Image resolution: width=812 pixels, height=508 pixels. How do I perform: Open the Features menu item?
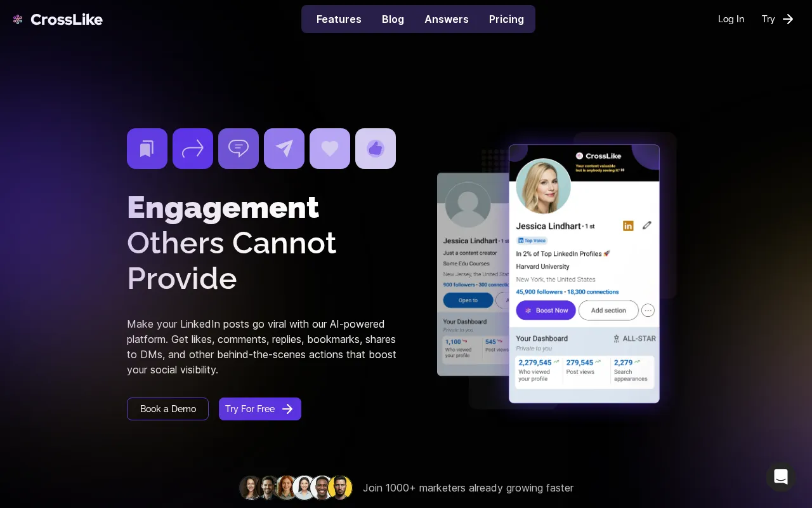pos(339,19)
